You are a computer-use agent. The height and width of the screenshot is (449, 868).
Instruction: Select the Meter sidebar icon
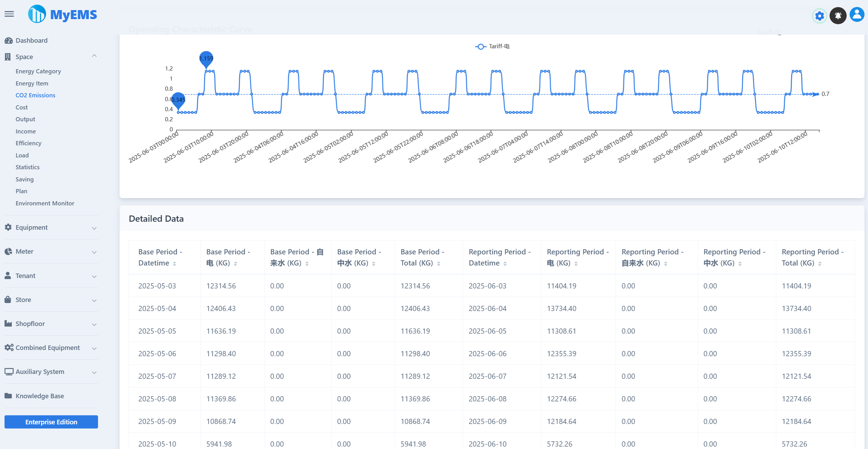tap(8, 251)
